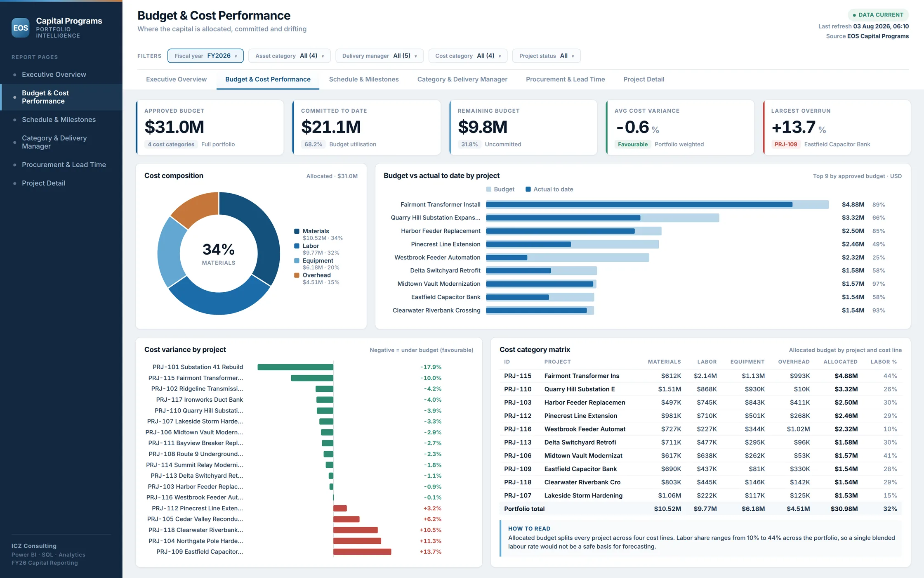The image size is (924, 578).
Task: Click the Labor legend color swatch
Action: click(x=297, y=246)
